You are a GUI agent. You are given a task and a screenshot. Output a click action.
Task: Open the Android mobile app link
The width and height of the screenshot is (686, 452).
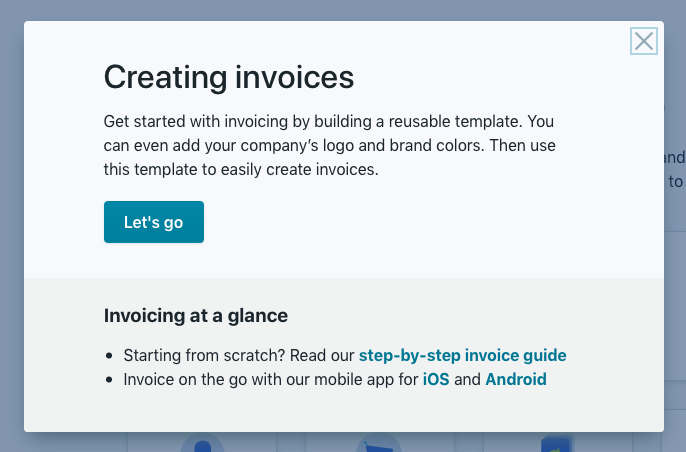[516, 379]
